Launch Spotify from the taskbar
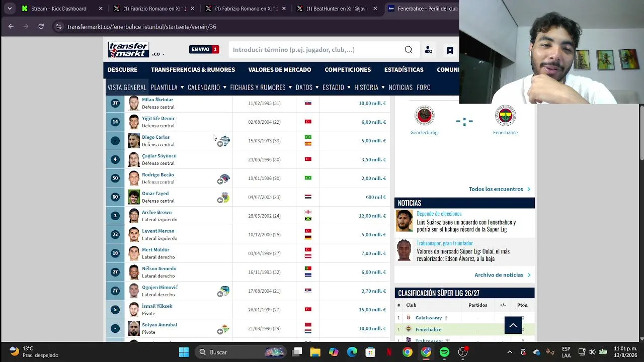Image resolution: width=644 pixels, height=362 pixels. (x=444, y=352)
